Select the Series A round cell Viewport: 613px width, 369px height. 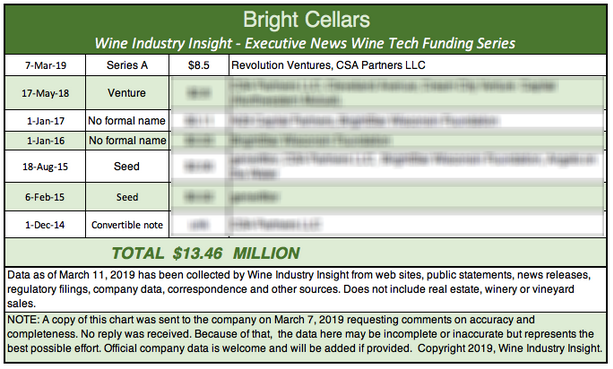127,65
